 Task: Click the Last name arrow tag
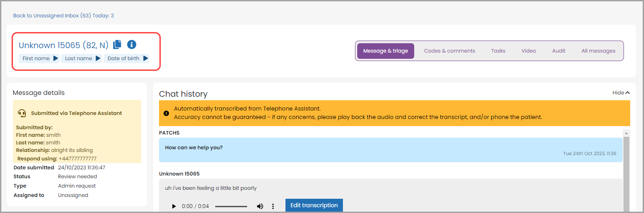click(x=82, y=58)
